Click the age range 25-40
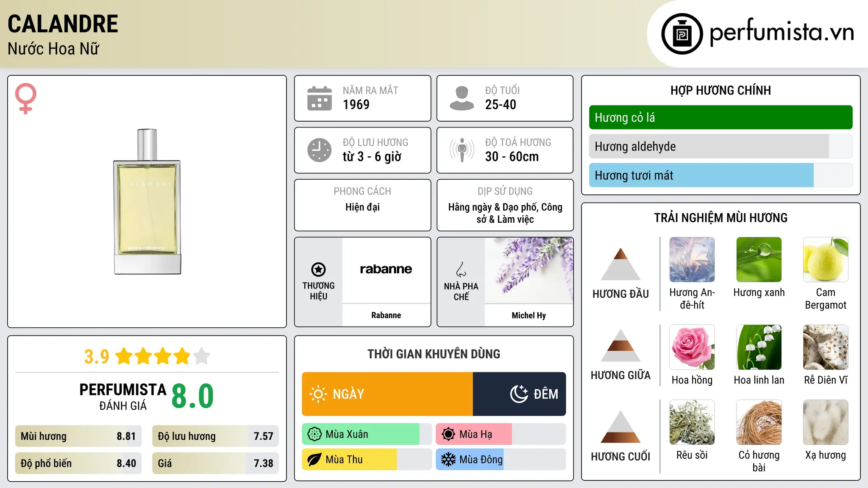Screen dimensions: 868x488 point(501,105)
